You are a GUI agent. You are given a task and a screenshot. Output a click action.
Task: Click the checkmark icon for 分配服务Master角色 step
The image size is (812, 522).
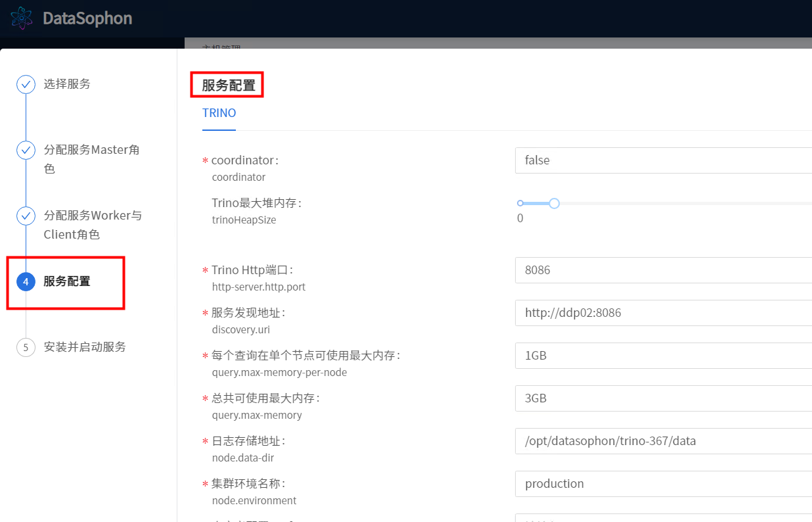[x=26, y=150]
